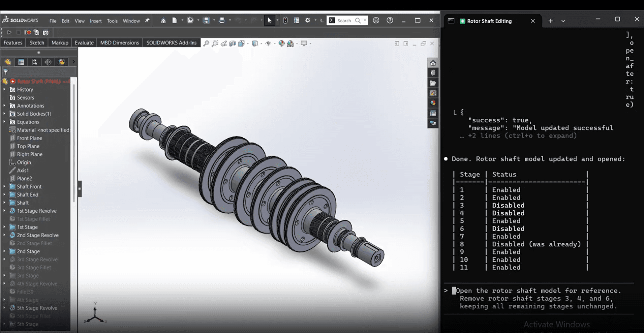Image resolution: width=644 pixels, height=333 pixels.
Task: Open the Tools menu
Action: click(x=112, y=21)
